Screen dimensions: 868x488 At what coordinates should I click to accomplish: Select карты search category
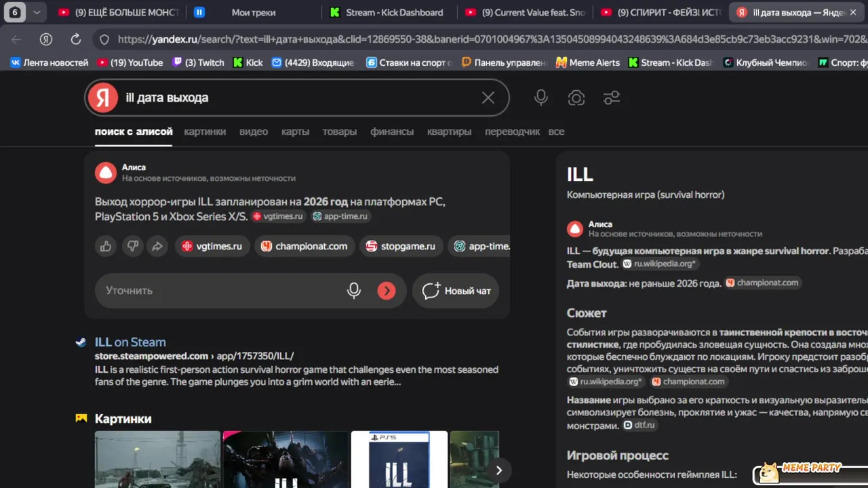point(295,131)
